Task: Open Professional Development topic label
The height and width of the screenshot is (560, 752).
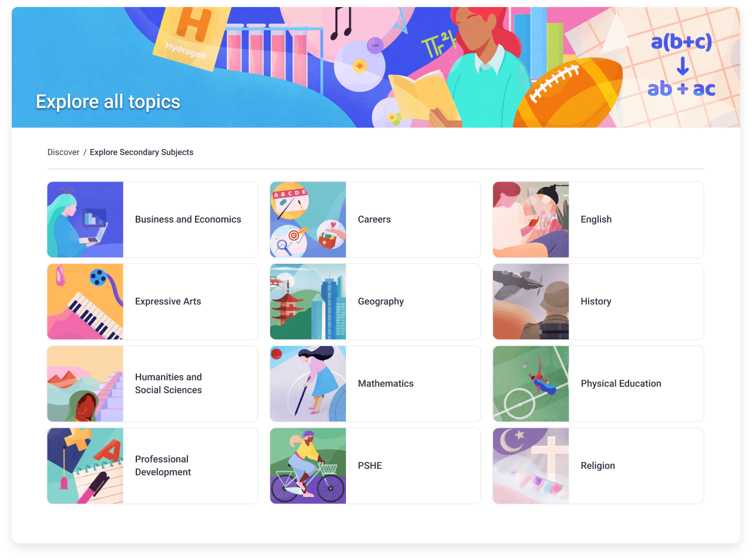Action: [x=163, y=465]
